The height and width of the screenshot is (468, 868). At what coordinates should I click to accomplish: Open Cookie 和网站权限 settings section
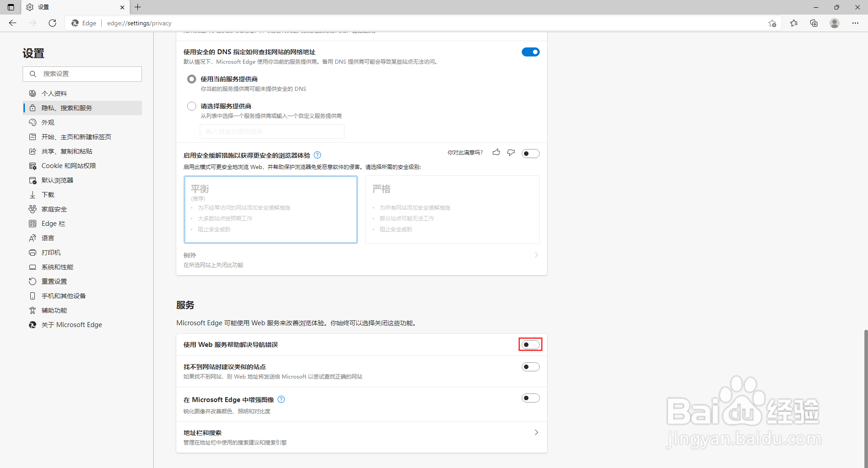(x=82, y=166)
